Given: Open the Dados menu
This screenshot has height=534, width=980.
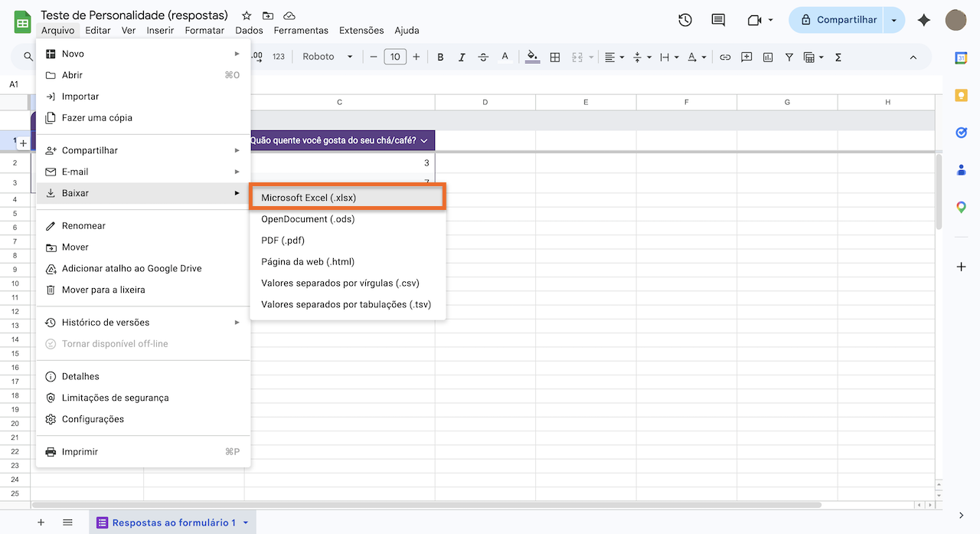Looking at the screenshot, I should [249, 31].
